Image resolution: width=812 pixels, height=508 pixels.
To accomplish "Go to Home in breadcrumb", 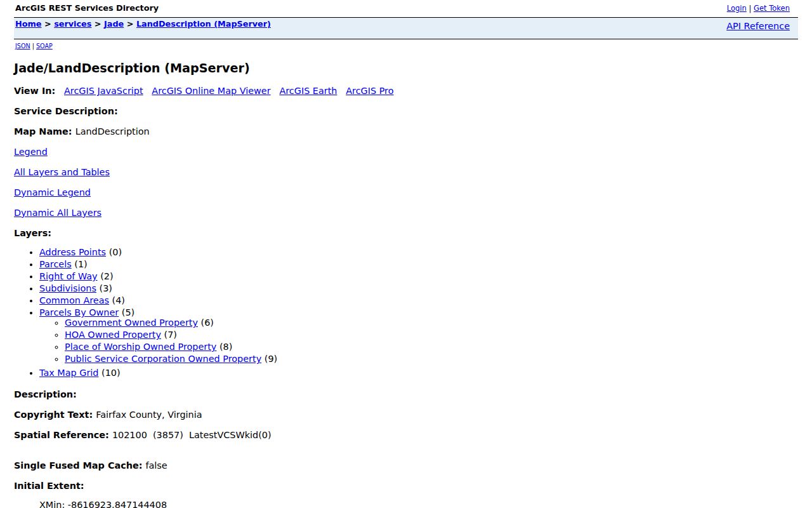I will (x=29, y=24).
